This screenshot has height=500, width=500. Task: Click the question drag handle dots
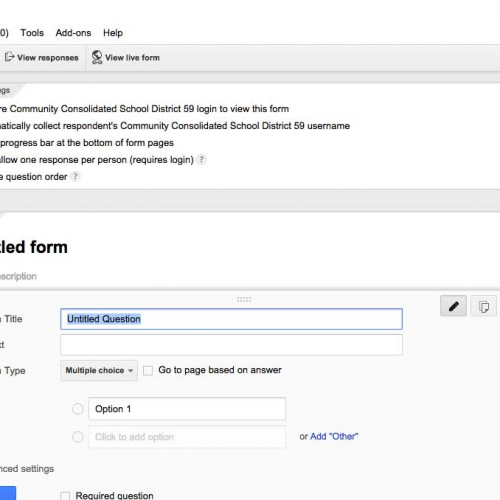point(244,299)
